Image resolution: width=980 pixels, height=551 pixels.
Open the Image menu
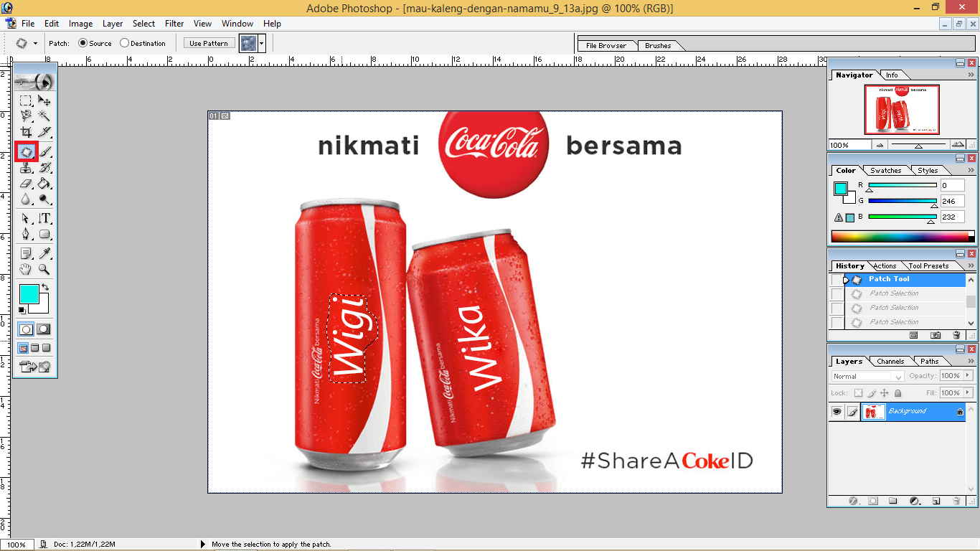[x=80, y=24]
